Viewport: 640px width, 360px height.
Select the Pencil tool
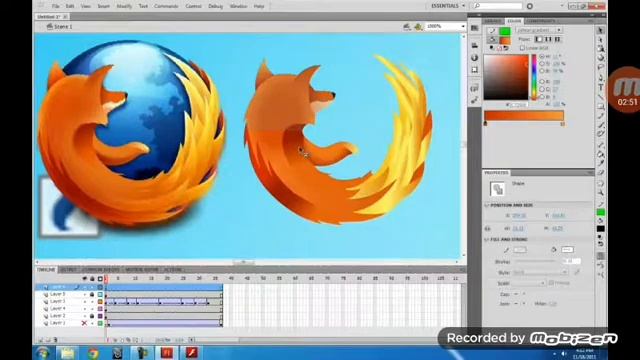600,116
